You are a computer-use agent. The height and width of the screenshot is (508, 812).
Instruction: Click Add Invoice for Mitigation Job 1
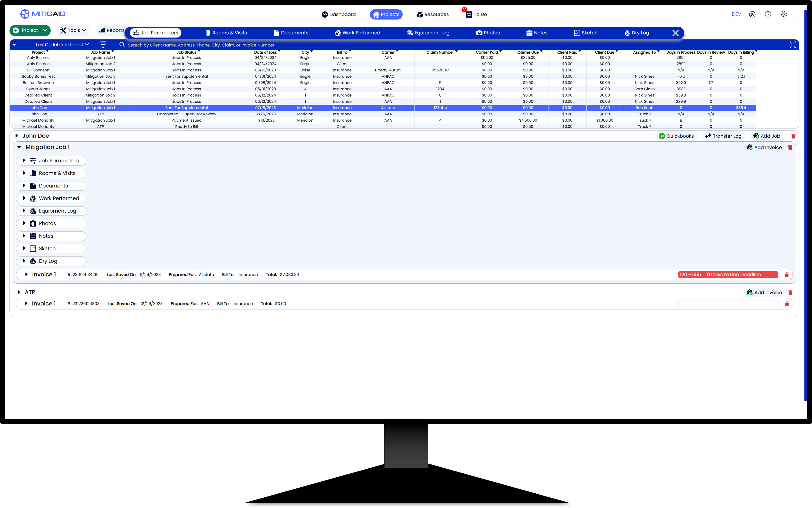[x=764, y=147]
